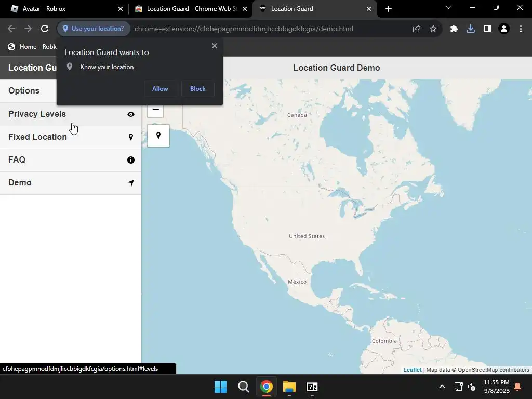Go forward in browser history

pyautogui.click(x=28, y=29)
